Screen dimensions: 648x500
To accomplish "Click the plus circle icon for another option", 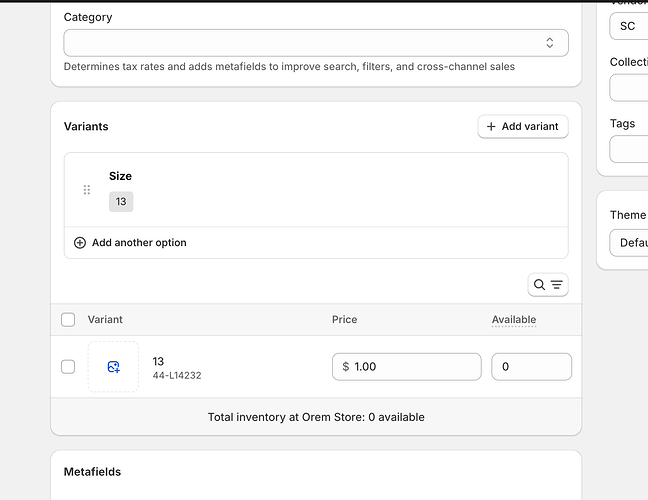I will click(x=80, y=243).
